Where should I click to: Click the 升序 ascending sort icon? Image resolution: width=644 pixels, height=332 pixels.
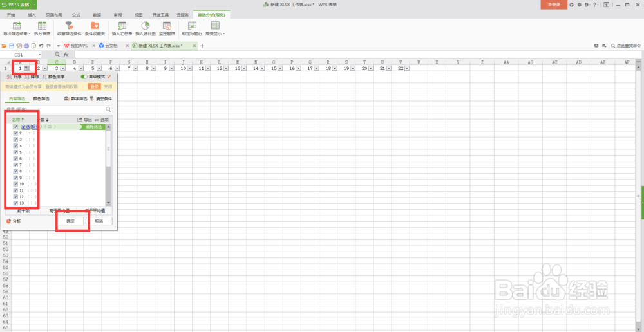8,77
